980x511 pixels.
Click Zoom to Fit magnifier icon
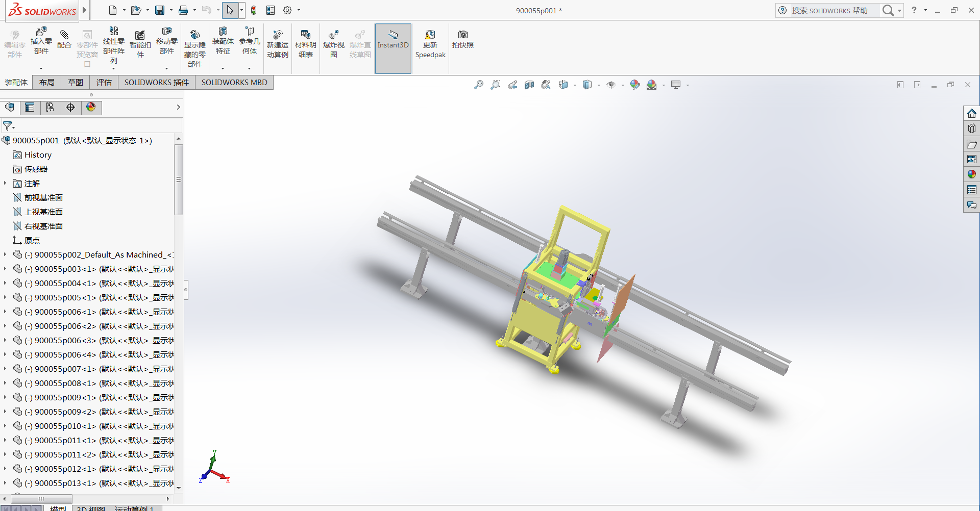click(x=479, y=85)
